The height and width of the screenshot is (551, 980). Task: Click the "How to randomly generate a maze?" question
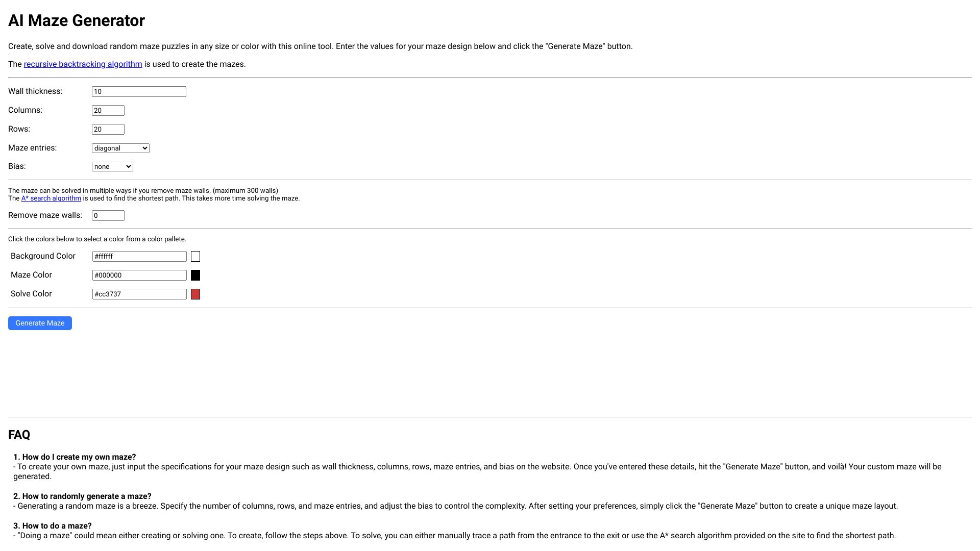[82, 496]
